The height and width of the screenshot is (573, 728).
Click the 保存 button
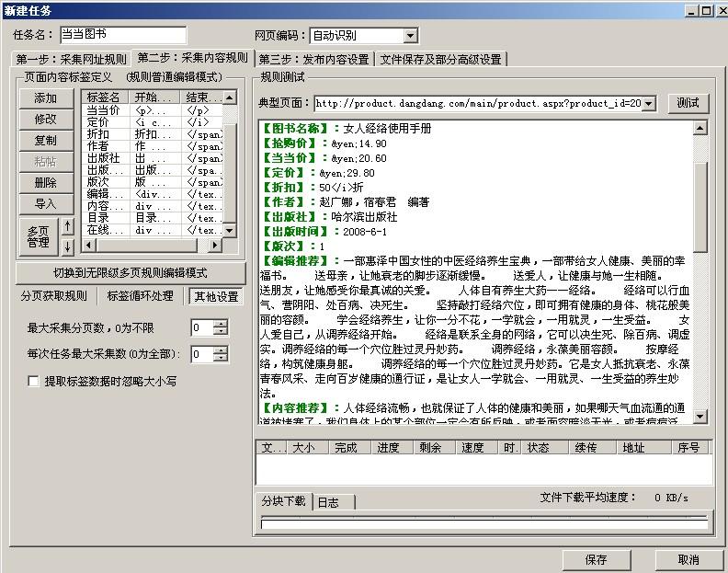click(x=597, y=559)
